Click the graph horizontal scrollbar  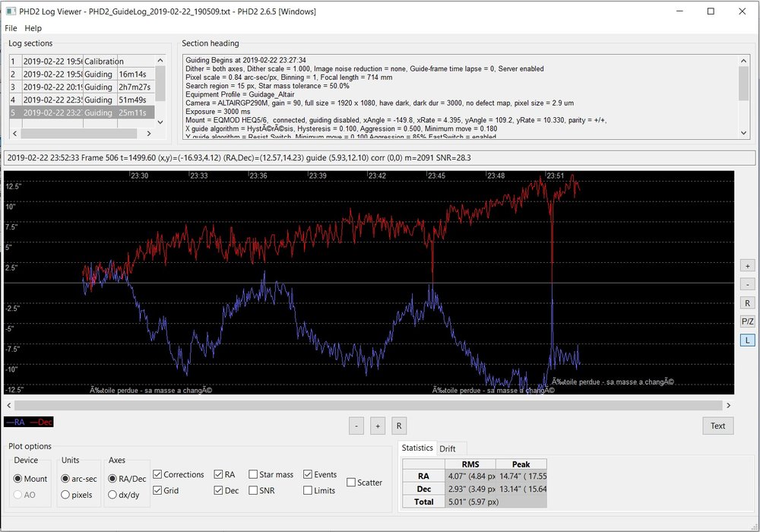(x=369, y=405)
